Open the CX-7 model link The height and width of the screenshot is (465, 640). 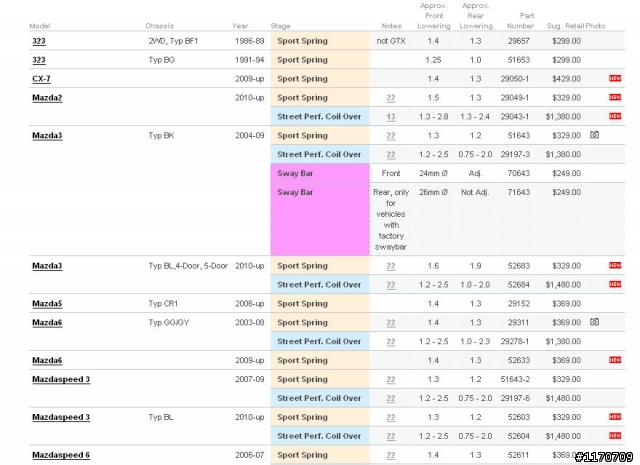(41, 79)
